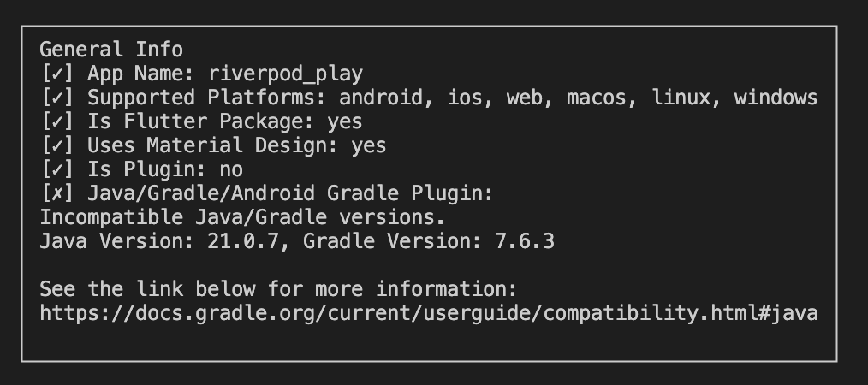Screen dimensions: 868x385
Task: Click the Java/Gradle/Android Gradle Plugin label
Action: click(x=290, y=193)
